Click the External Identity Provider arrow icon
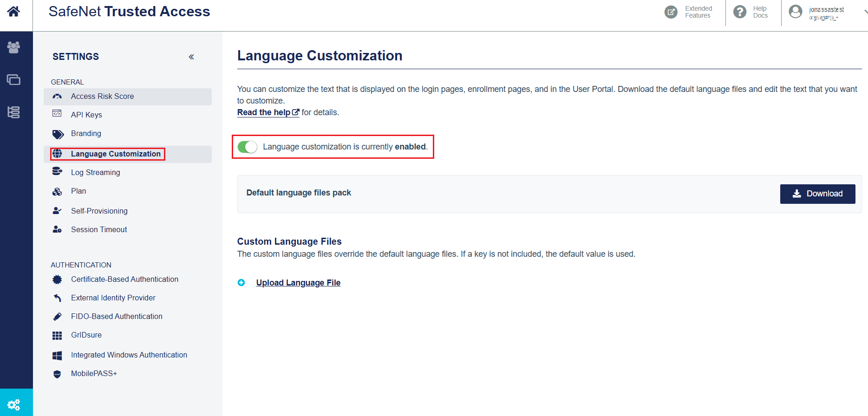The image size is (868, 416). pos(57,298)
